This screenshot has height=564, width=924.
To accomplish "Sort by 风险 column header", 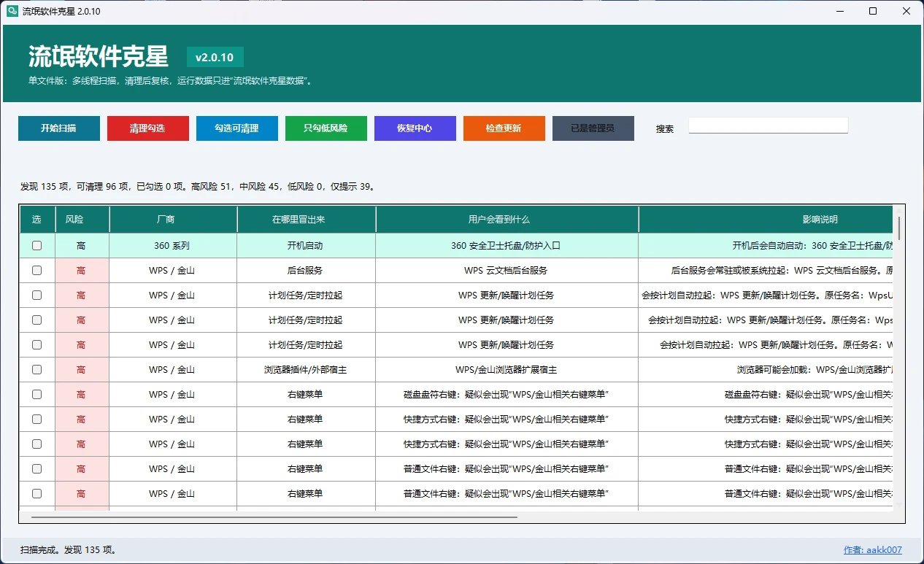I will (82, 220).
